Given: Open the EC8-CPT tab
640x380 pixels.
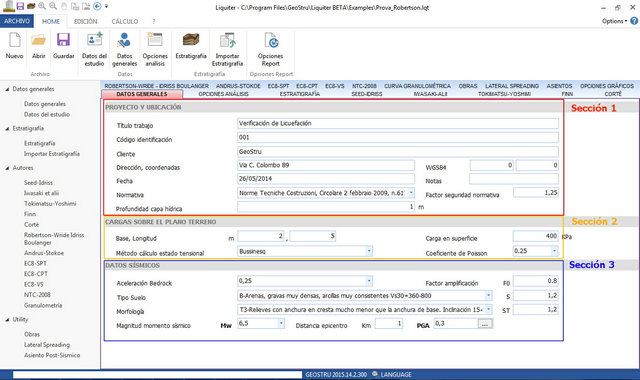Looking at the screenshot, I should pyautogui.click(x=307, y=86).
